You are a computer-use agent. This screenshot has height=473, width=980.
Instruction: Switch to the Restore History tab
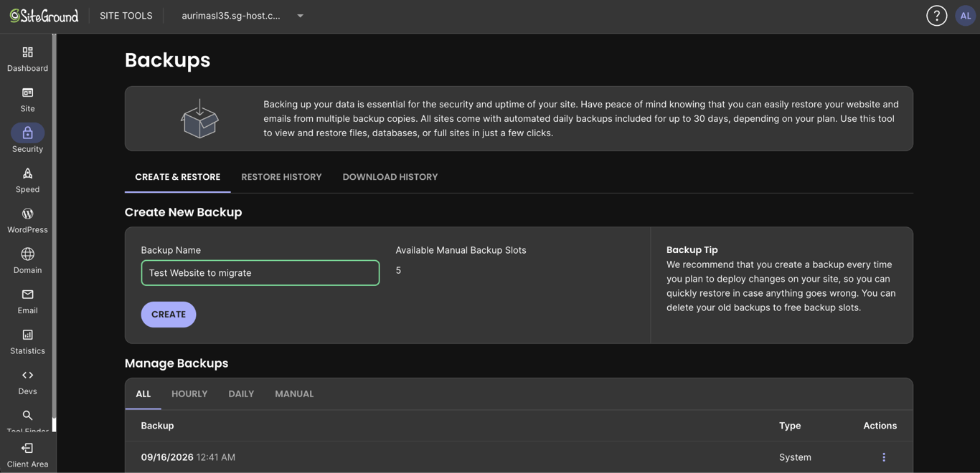281,177
